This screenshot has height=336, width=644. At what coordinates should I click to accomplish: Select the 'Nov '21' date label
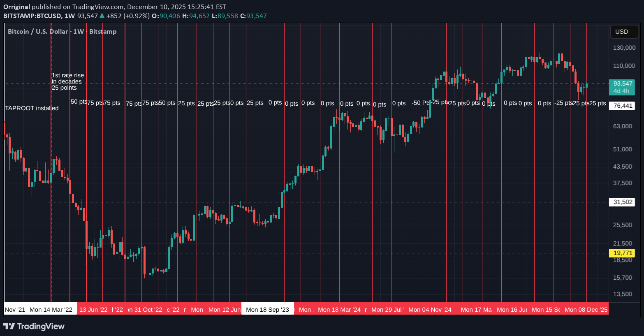pyautogui.click(x=15, y=310)
